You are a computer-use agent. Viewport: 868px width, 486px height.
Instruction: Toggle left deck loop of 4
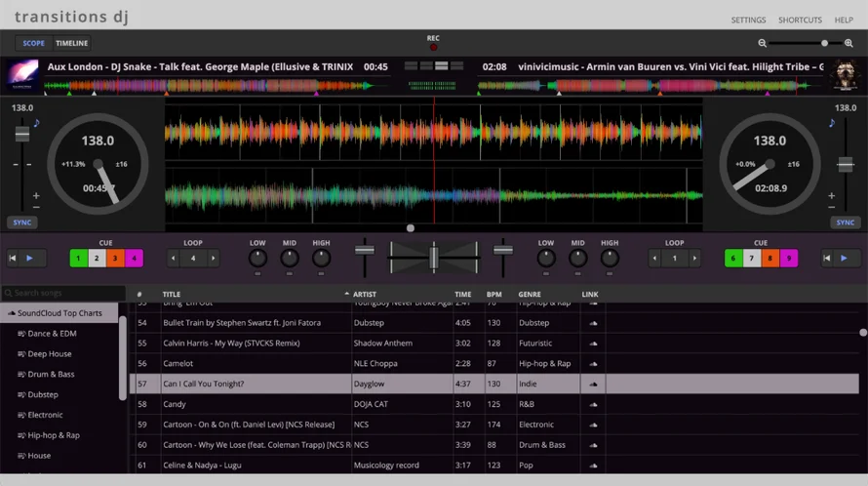coord(193,258)
